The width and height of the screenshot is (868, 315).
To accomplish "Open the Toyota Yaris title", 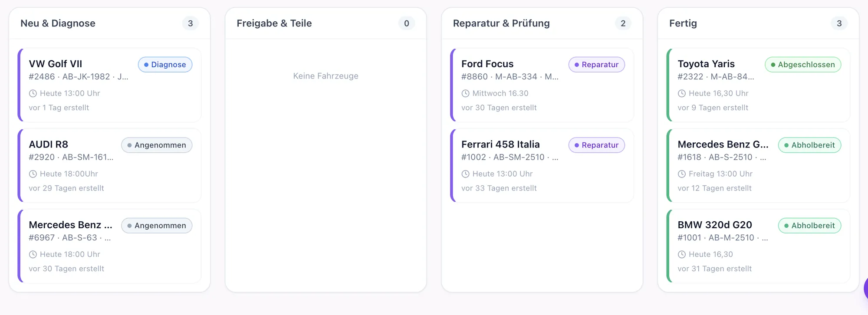I will click(x=706, y=64).
